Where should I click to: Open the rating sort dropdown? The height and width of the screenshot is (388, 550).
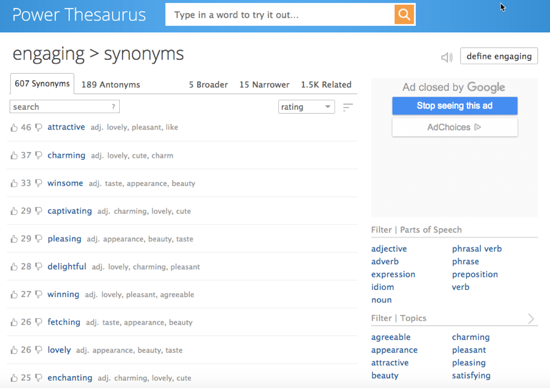pos(306,107)
